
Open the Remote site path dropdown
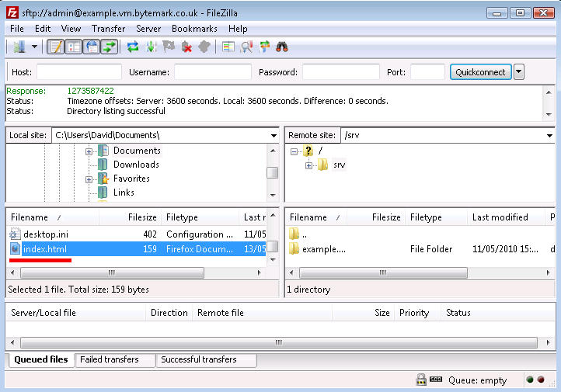coord(549,135)
